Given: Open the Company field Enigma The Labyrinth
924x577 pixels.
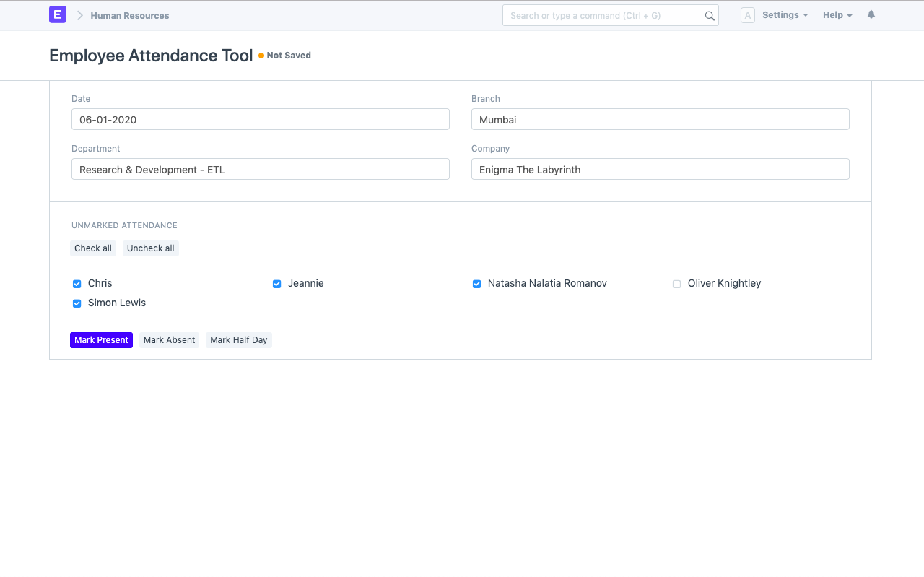Looking at the screenshot, I should tap(661, 169).
